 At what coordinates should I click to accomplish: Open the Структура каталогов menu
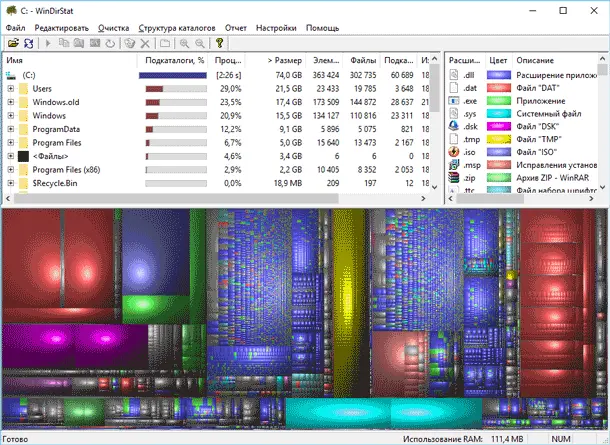177,28
